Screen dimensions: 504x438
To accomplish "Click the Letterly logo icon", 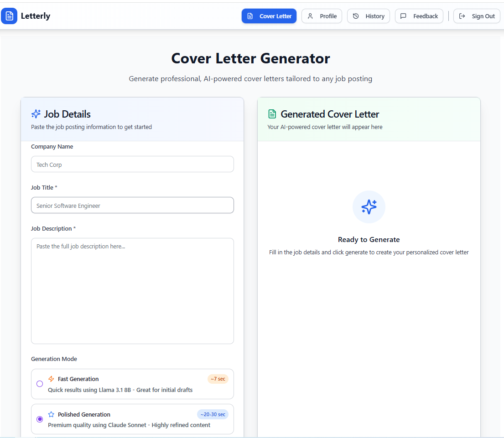I will (x=9, y=16).
